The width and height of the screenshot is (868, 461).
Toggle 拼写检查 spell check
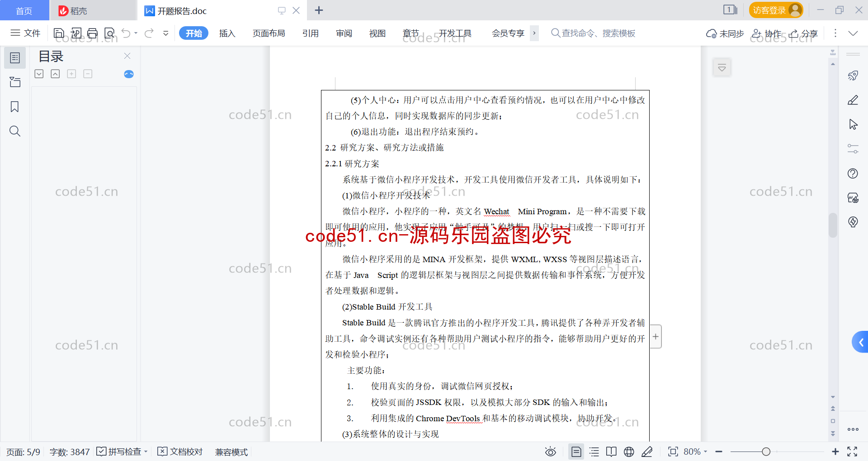pos(119,452)
